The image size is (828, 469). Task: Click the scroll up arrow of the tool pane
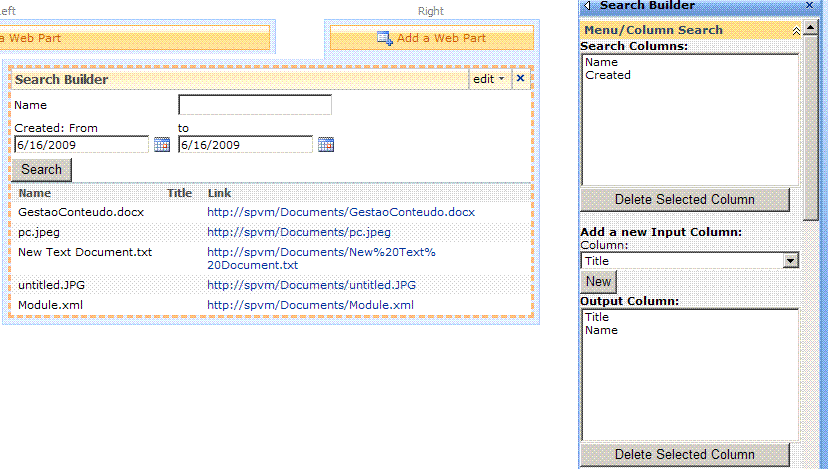pos(811,27)
